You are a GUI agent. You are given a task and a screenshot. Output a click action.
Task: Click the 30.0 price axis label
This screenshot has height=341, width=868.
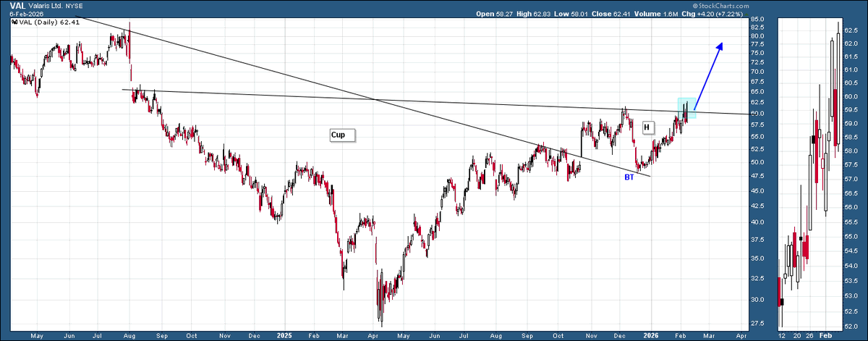click(759, 300)
